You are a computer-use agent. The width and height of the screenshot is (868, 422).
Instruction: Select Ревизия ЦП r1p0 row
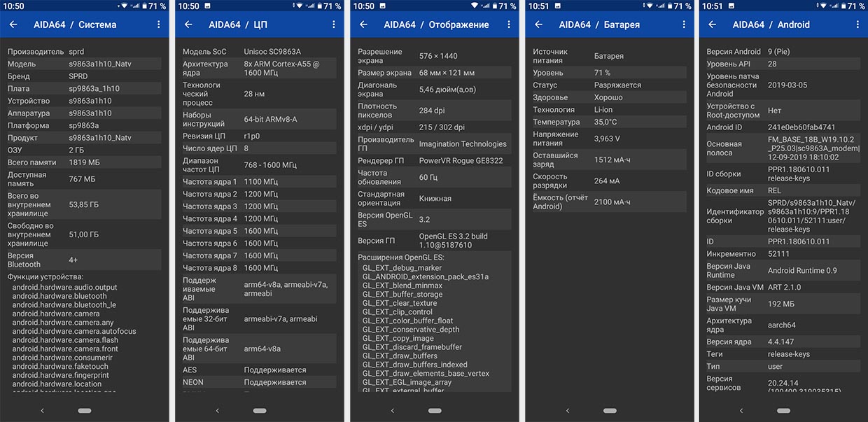click(x=259, y=136)
